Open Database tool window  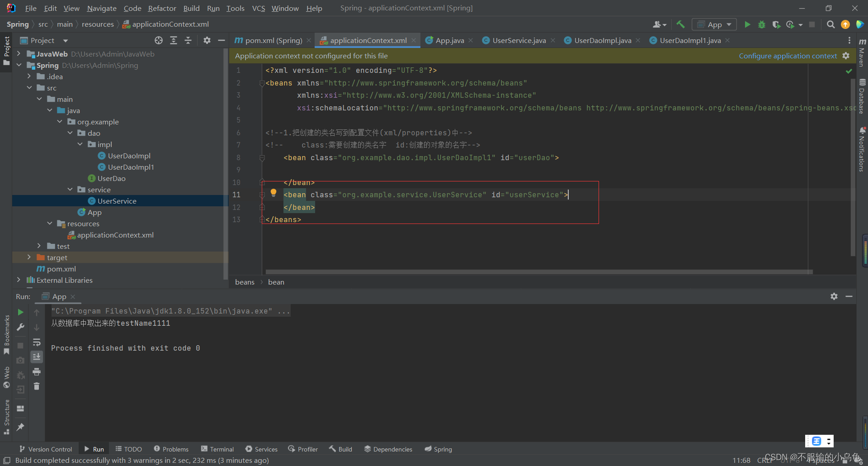[862, 96]
